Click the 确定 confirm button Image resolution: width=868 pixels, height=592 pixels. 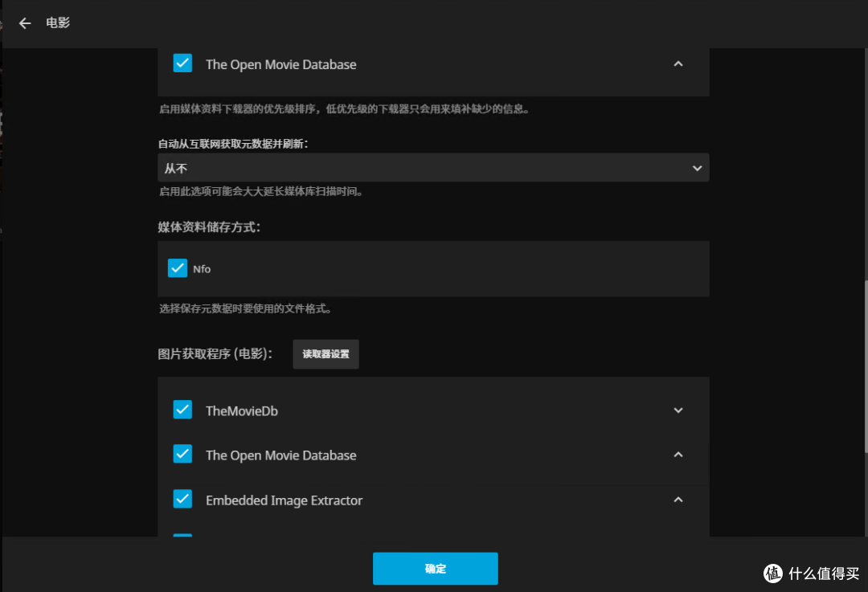click(435, 568)
